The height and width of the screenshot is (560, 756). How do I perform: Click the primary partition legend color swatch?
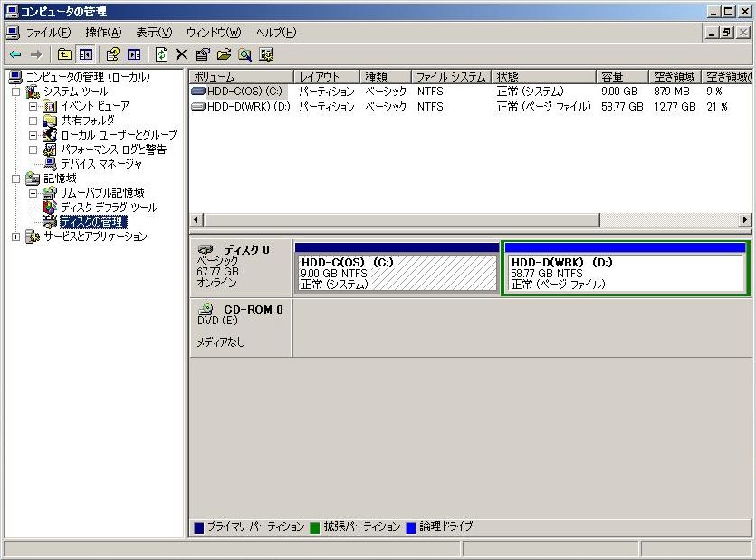tap(198, 527)
